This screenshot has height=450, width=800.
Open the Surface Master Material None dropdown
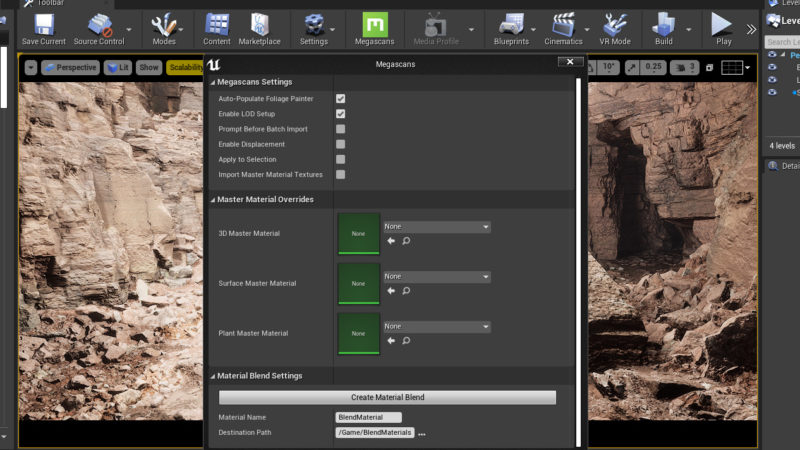tap(437, 277)
